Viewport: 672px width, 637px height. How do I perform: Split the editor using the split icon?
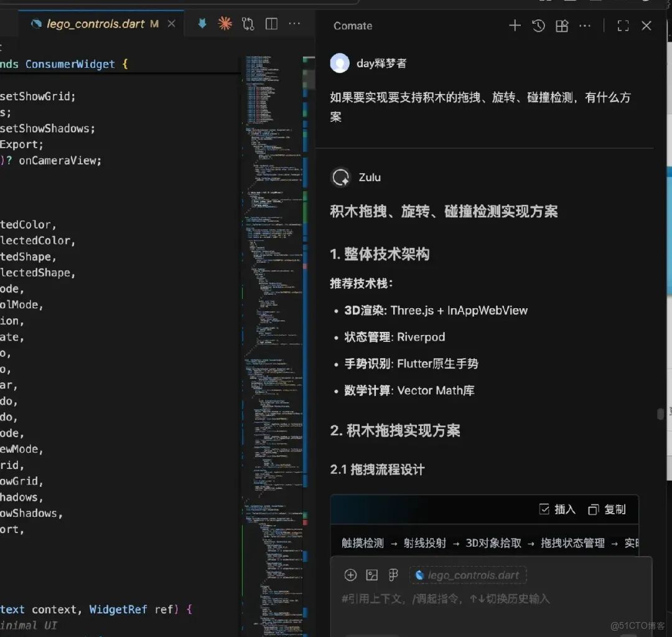pos(271,23)
